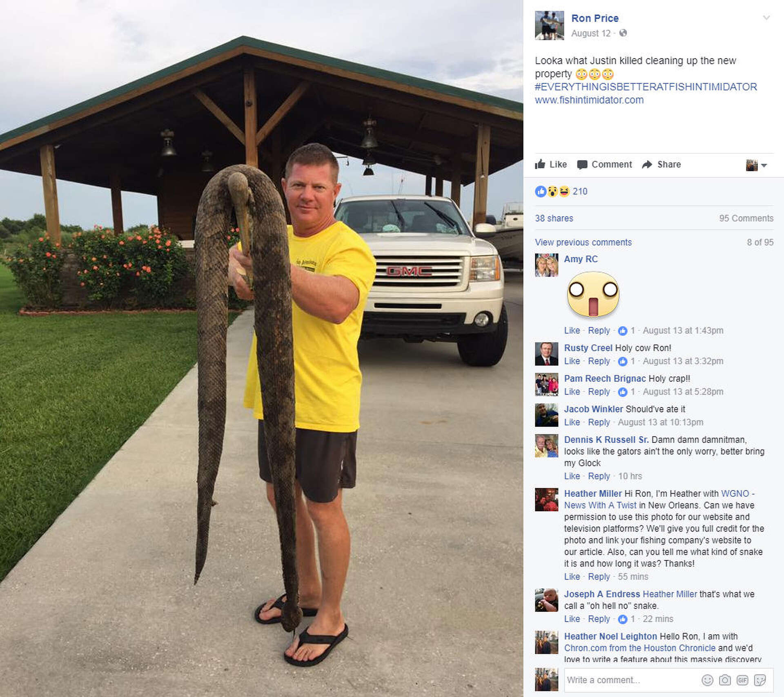Open the emoji picker in the comment box
This screenshot has width=784, height=697.
click(x=707, y=680)
